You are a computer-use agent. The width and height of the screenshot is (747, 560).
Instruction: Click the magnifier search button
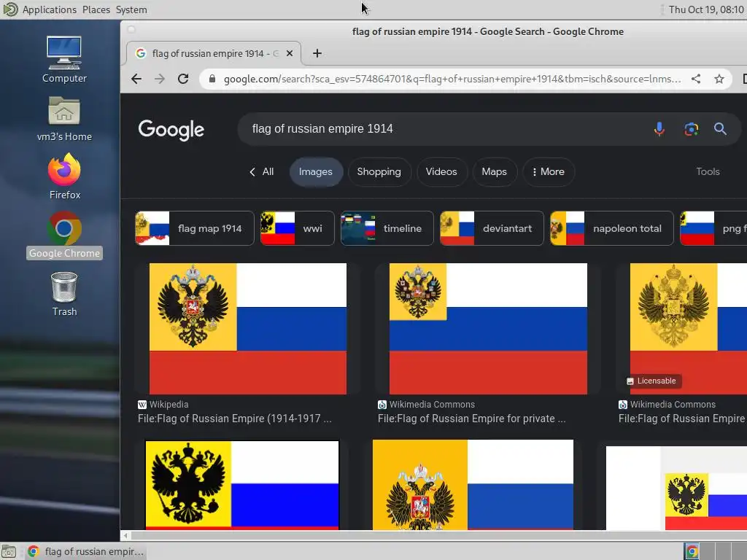click(720, 129)
